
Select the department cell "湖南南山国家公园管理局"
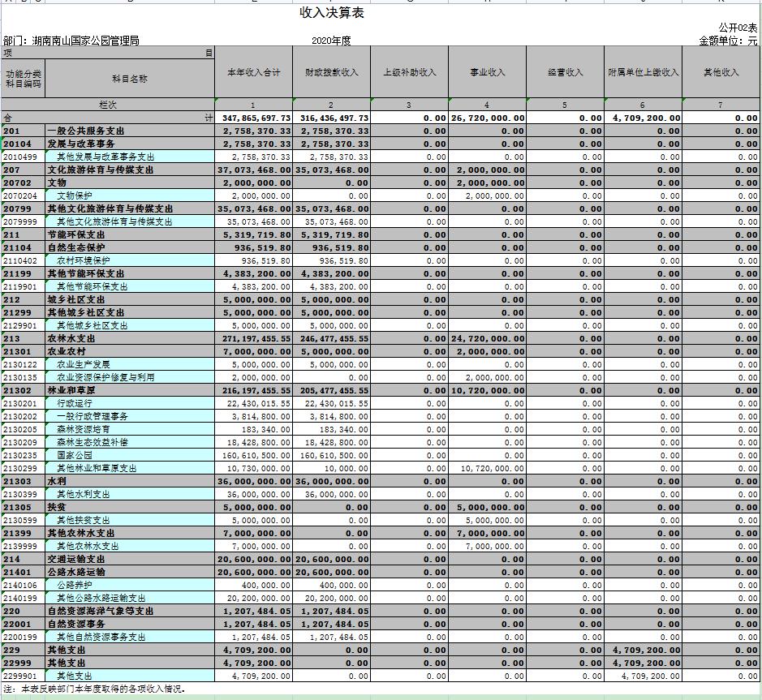71,41
